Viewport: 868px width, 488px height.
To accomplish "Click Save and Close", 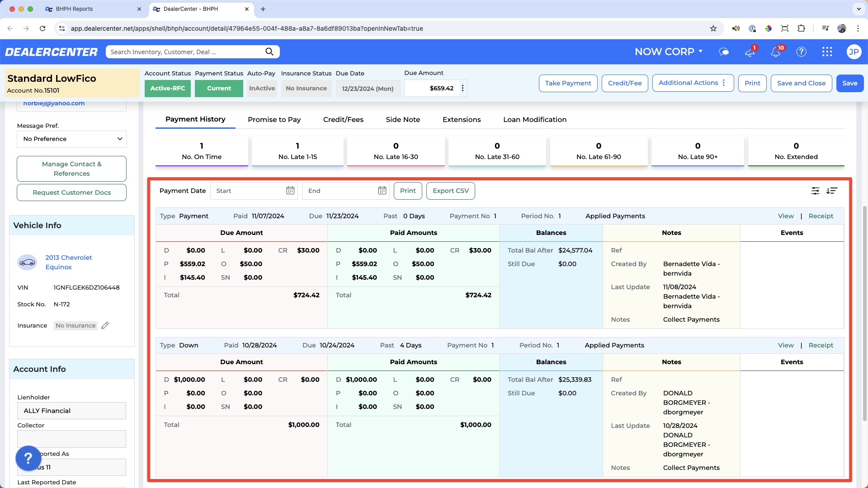I will coord(801,83).
